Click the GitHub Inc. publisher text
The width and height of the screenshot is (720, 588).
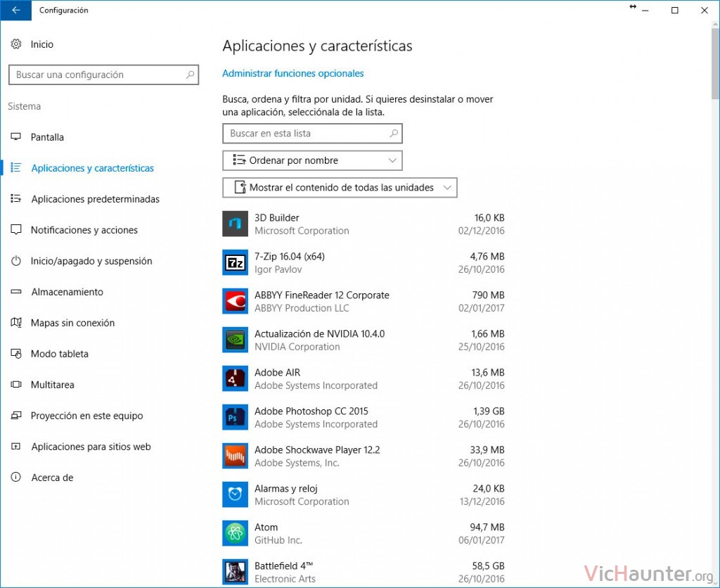click(x=278, y=540)
